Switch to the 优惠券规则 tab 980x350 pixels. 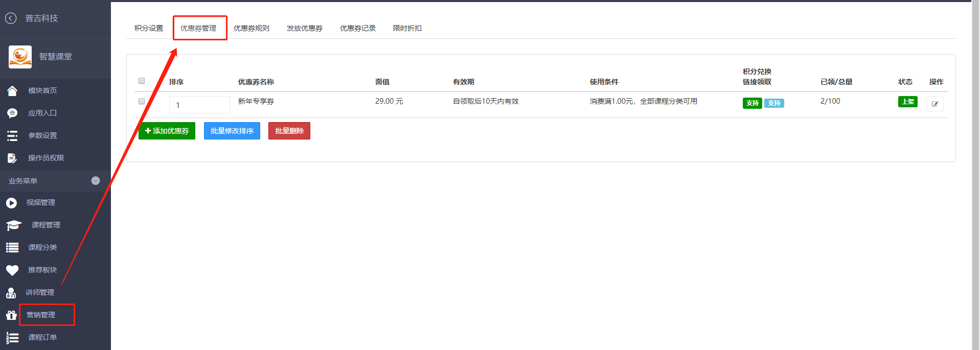pyautogui.click(x=252, y=29)
